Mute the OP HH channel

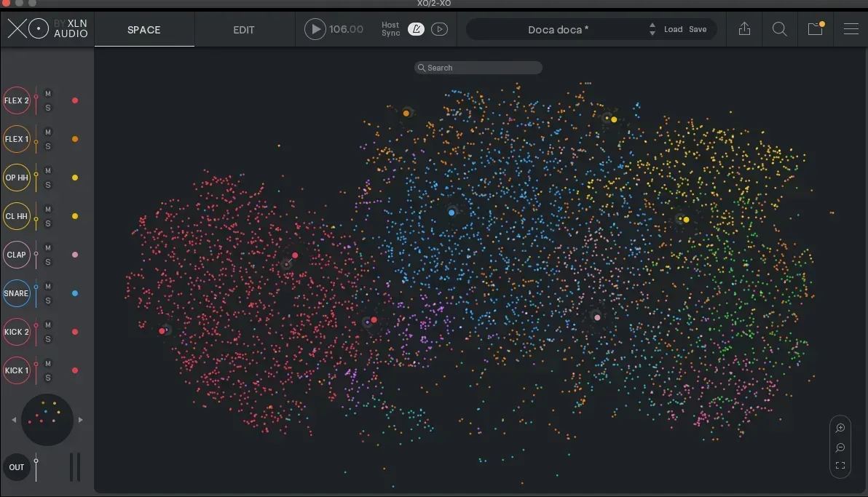pos(48,170)
